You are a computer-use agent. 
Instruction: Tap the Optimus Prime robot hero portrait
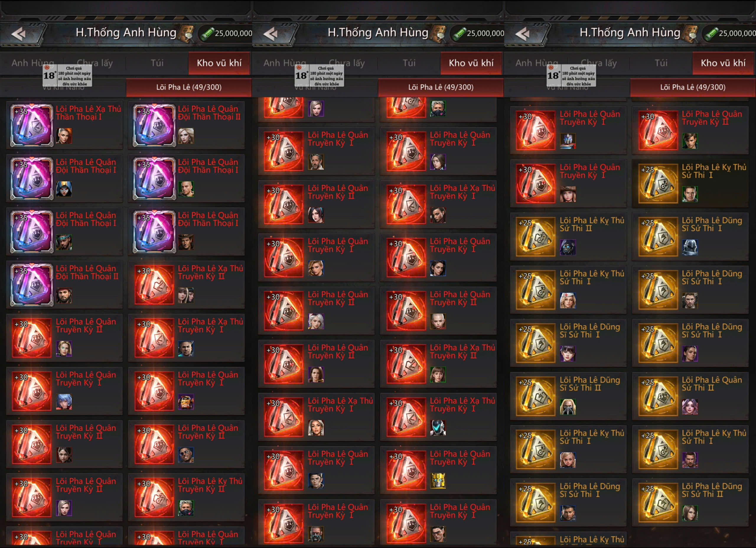568,141
